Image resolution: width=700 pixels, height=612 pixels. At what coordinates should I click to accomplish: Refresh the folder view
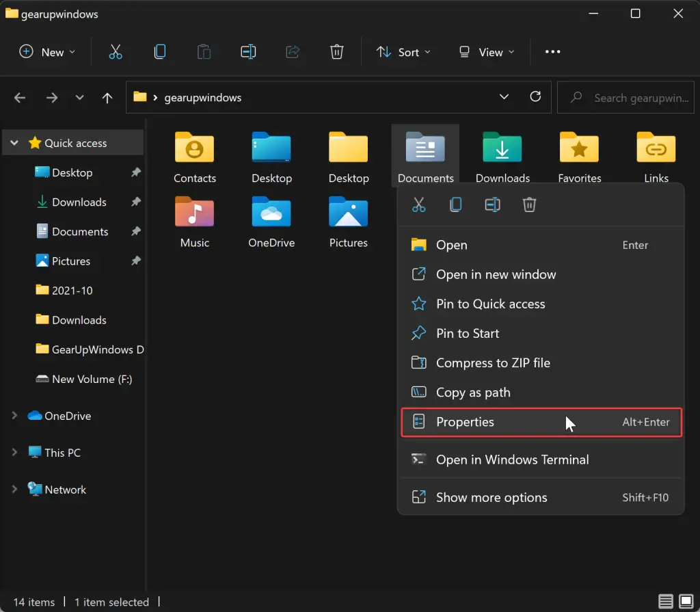(535, 97)
